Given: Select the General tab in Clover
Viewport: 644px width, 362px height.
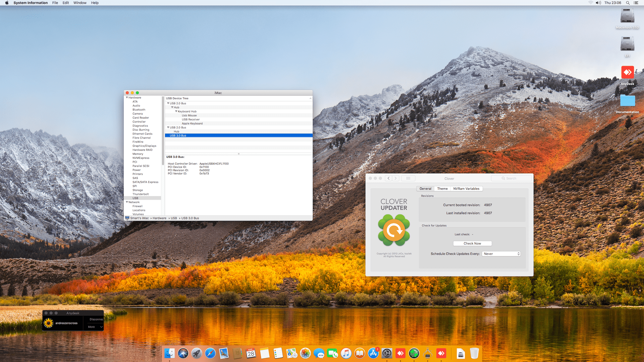Looking at the screenshot, I should (425, 189).
